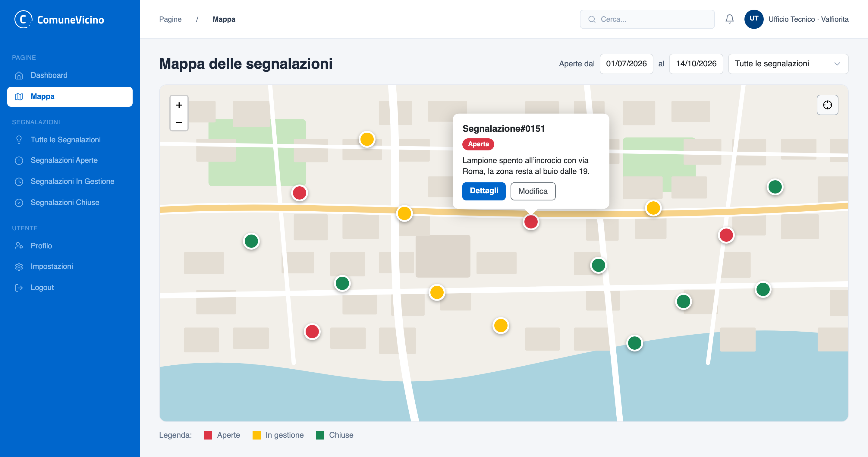
Task: Click the Pagine breadcrumb link
Action: (x=170, y=19)
